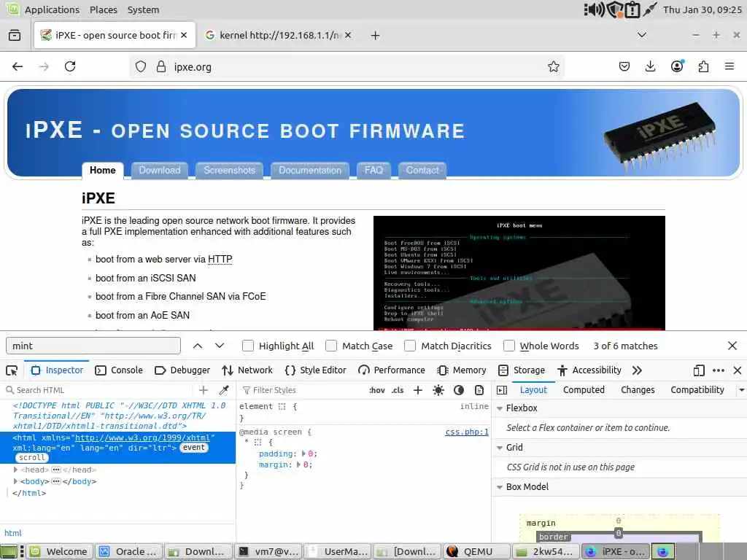The height and width of the screenshot is (560, 747).
Task: Click the Search HTML field
Action: click(x=100, y=390)
